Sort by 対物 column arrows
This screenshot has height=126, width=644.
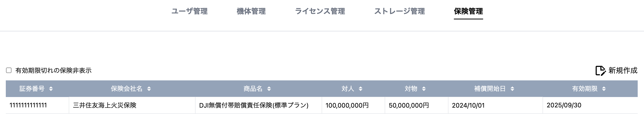[x=424, y=89]
